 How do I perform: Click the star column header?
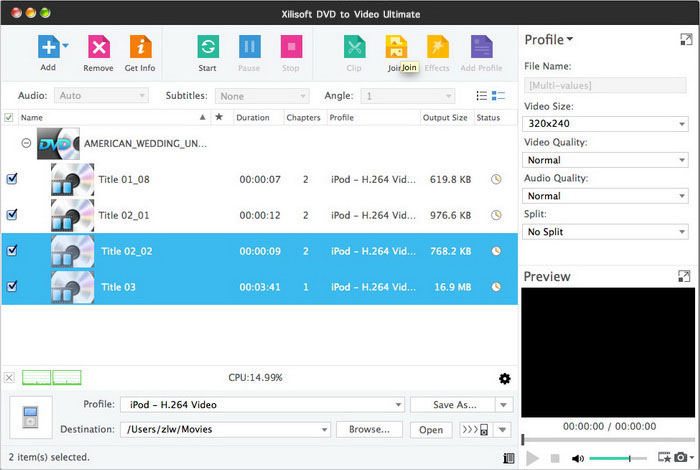219,117
